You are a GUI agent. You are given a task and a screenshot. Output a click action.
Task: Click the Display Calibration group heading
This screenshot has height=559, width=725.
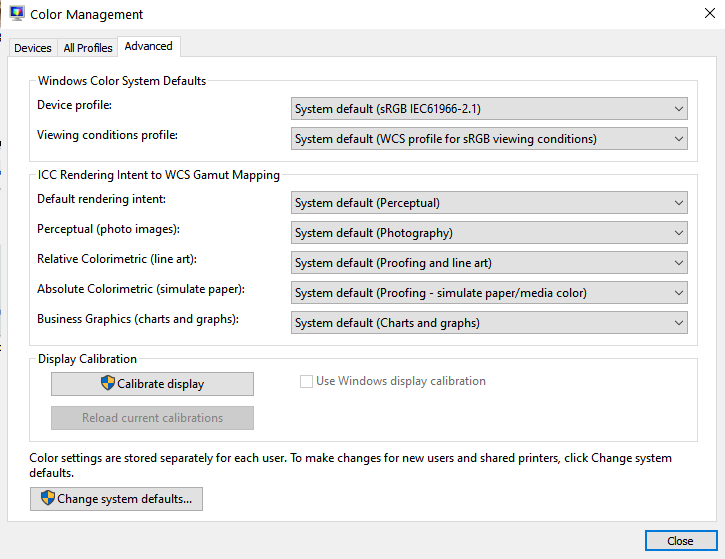point(87,359)
